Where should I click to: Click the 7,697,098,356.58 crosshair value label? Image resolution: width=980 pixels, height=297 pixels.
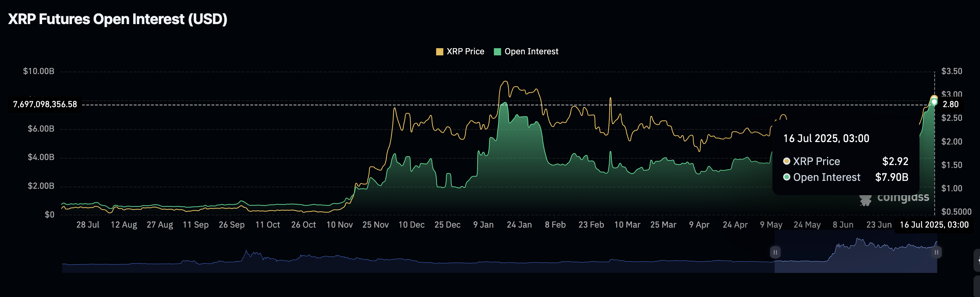coord(45,105)
